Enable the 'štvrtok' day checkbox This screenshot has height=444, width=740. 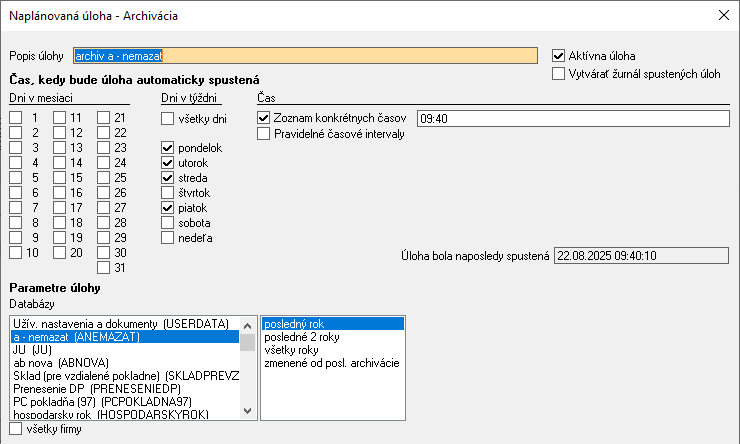(168, 193)
